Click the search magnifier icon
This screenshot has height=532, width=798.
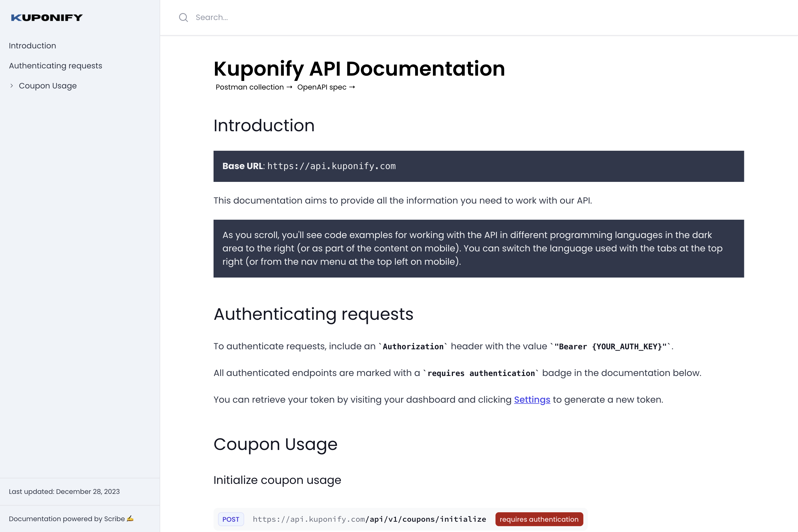coord(184,18)
